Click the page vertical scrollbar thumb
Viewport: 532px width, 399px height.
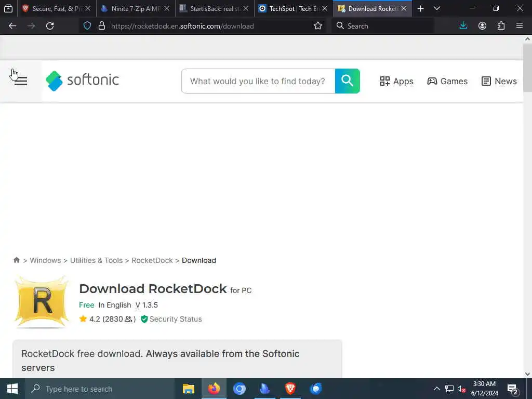527,68
